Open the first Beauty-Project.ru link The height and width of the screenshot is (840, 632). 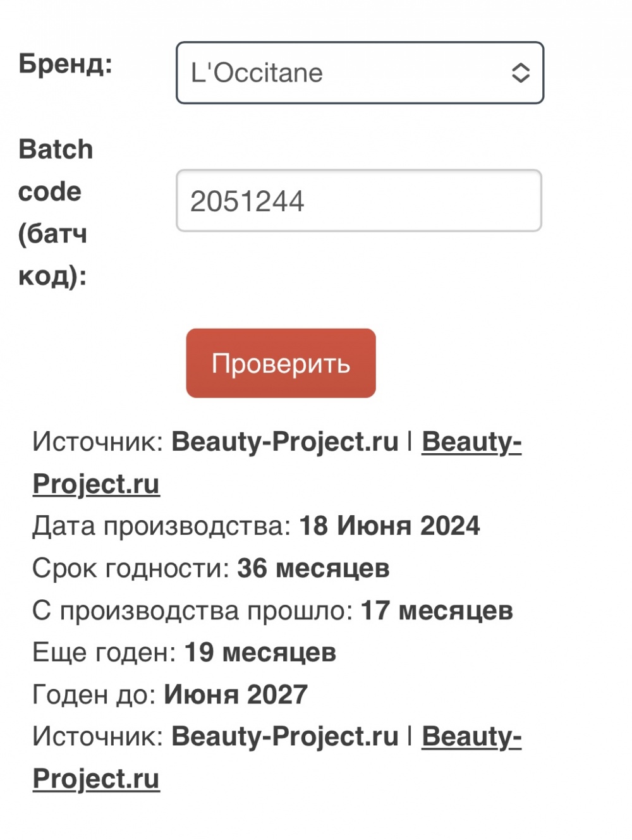pyautogui.click(x=472, y=442)
